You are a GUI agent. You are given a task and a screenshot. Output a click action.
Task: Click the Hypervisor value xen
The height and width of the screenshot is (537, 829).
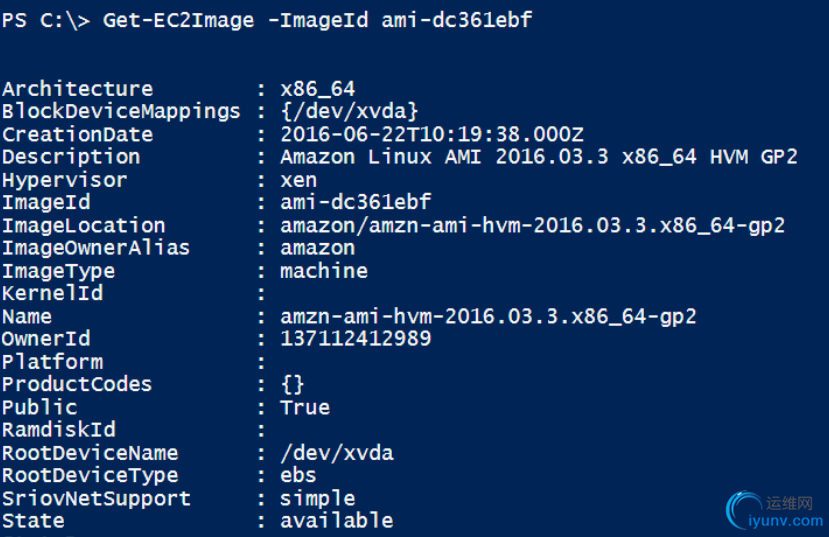[x=299, y=180]
